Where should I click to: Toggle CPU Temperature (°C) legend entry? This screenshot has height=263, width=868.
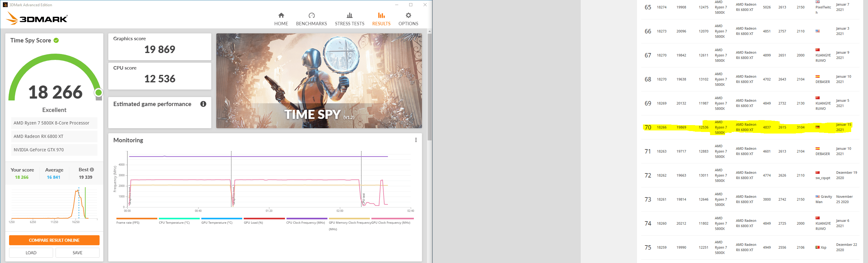[179, 221]
